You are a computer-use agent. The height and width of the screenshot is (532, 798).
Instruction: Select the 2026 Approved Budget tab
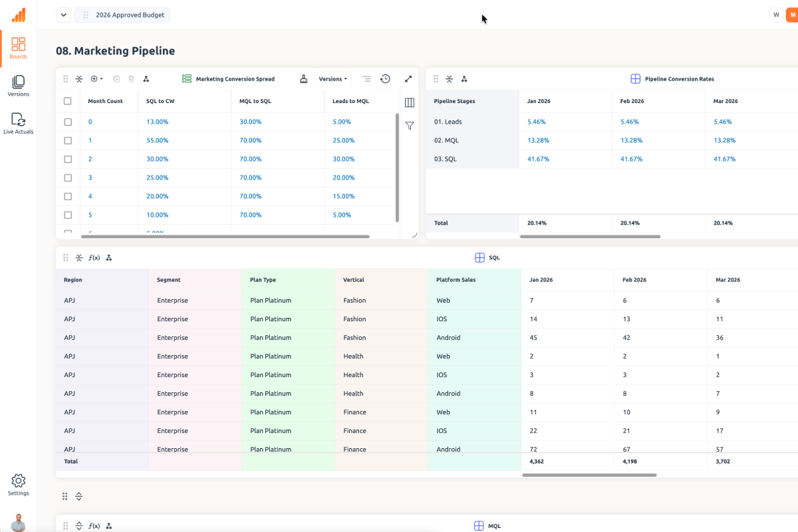click(122, 15)
